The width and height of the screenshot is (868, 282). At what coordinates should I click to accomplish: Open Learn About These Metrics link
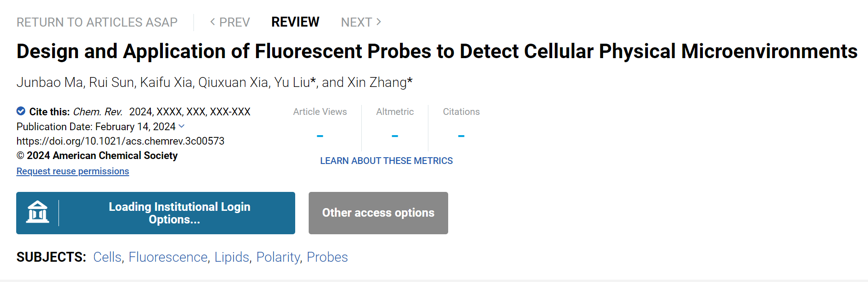[x=387, y=161]
